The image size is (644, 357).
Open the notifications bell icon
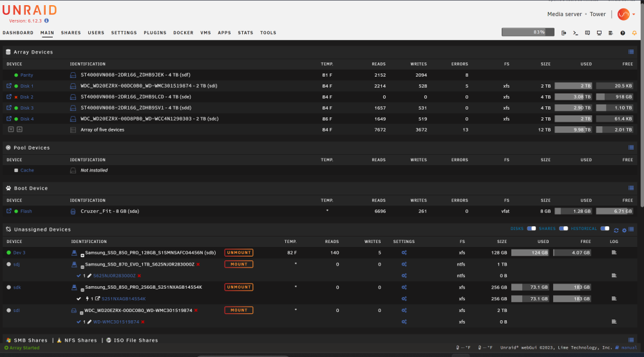634,33
